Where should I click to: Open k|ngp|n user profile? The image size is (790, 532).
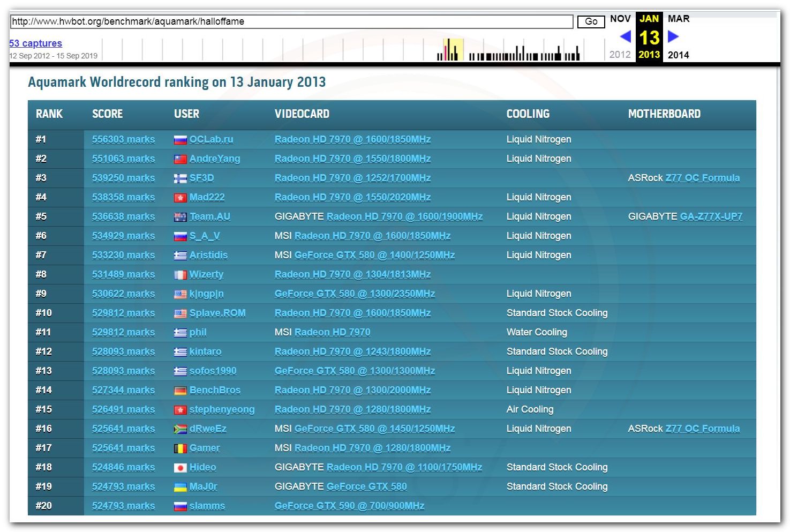206,294
